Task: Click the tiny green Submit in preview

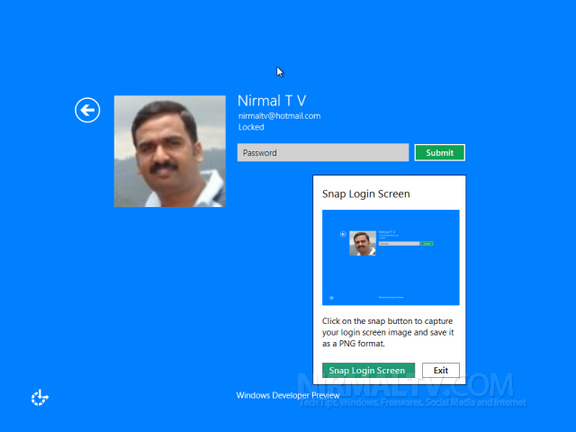Action: [427, 244]
